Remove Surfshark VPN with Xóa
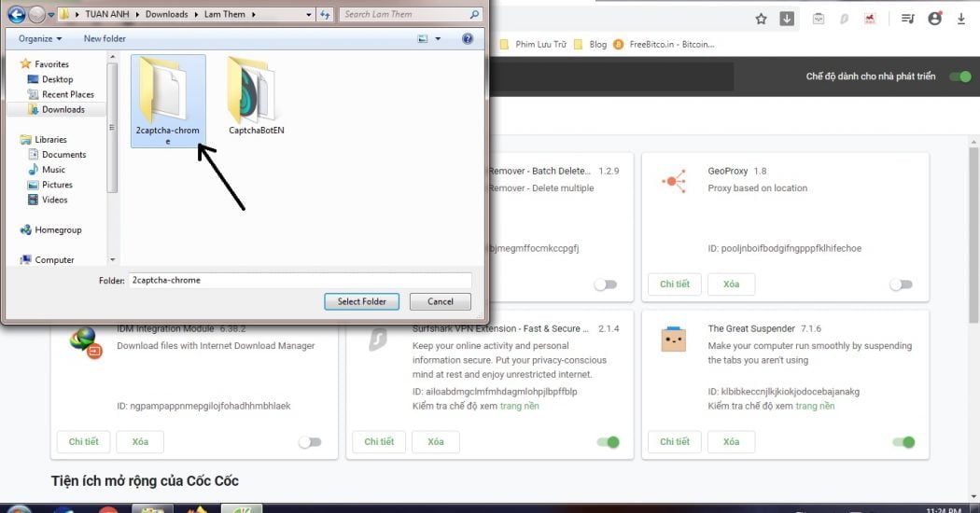The width and height of the screenshot is (980, 513). point(436,441)
